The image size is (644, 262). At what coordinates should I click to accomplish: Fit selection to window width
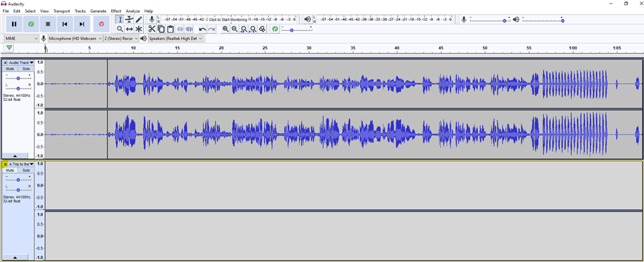[244, 29]
